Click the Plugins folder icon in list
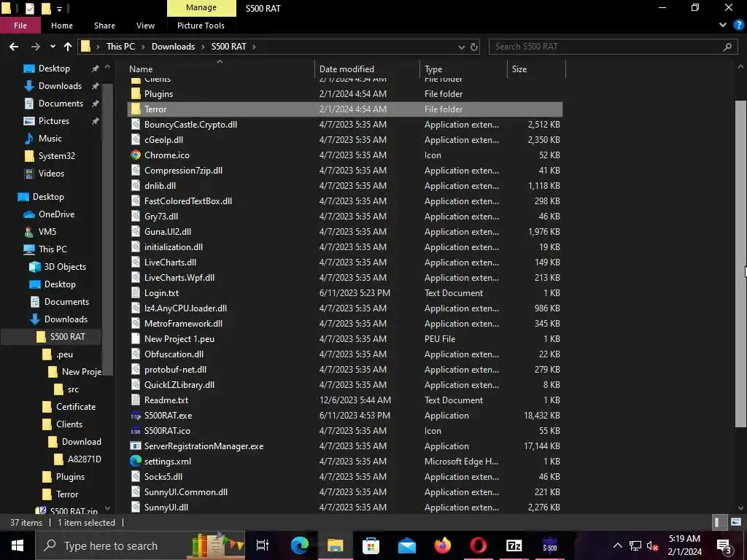 [136, 94]
